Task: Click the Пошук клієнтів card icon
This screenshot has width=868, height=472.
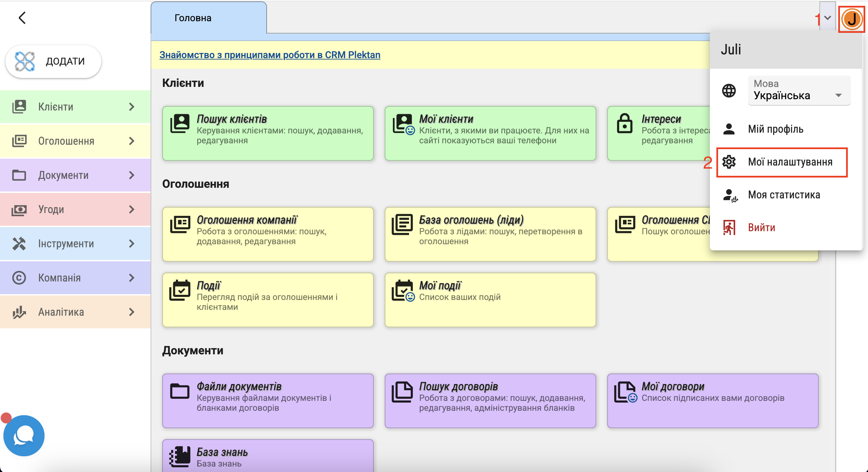Action: tap(180, 124)
